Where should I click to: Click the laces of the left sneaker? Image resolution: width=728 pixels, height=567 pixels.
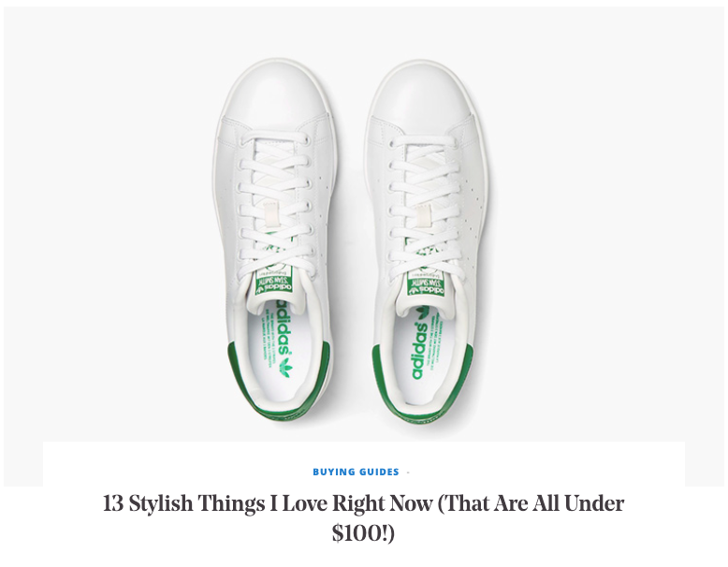[x=275, y=204]
